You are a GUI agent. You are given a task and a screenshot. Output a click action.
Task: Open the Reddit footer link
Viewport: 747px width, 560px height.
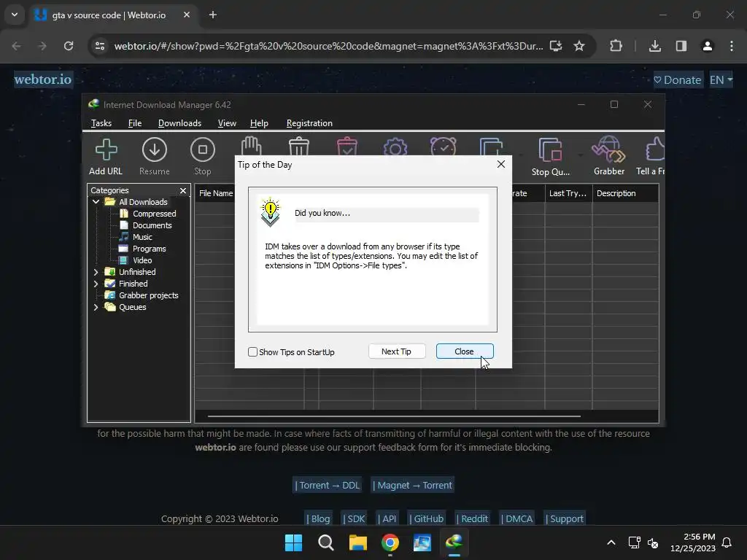tap(472, 518)
